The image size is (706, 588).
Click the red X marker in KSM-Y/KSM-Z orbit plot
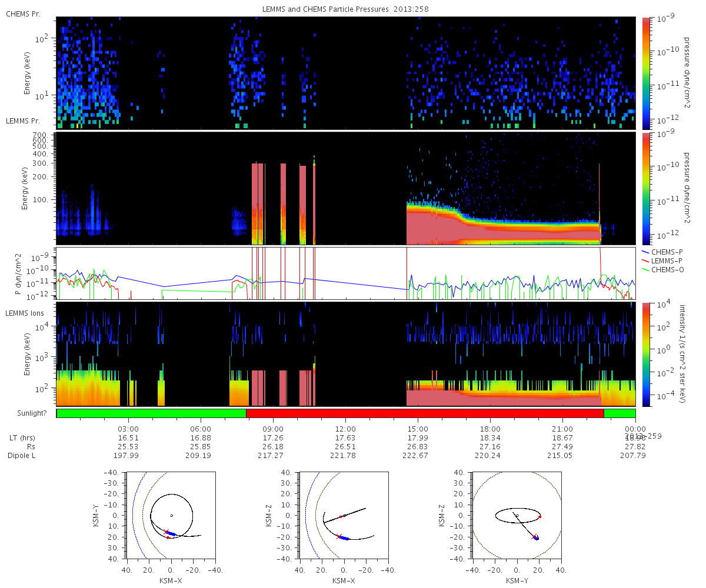pos(534,537)
